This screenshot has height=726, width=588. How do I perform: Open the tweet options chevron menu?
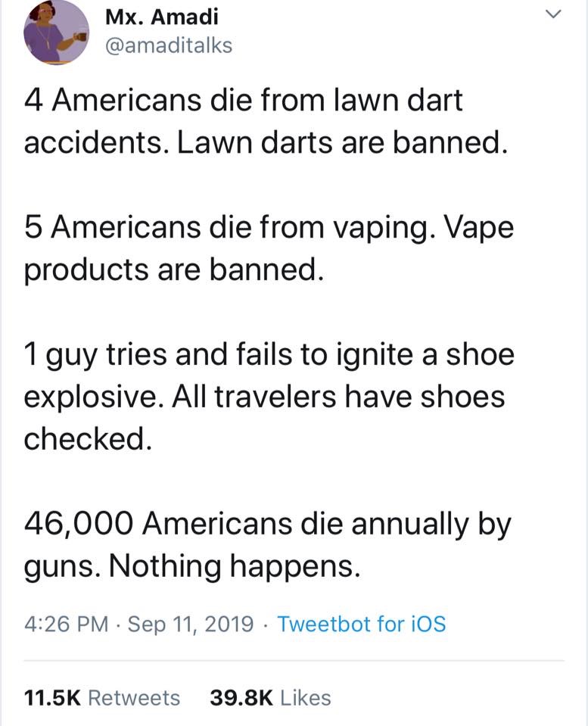point(555,14)
